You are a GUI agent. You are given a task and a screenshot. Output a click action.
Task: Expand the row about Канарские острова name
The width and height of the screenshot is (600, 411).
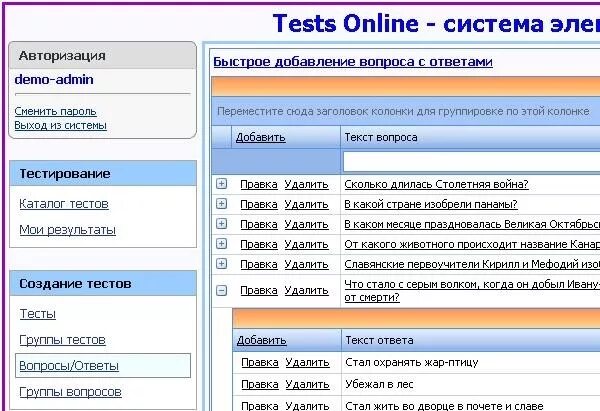tap(221, 243)
